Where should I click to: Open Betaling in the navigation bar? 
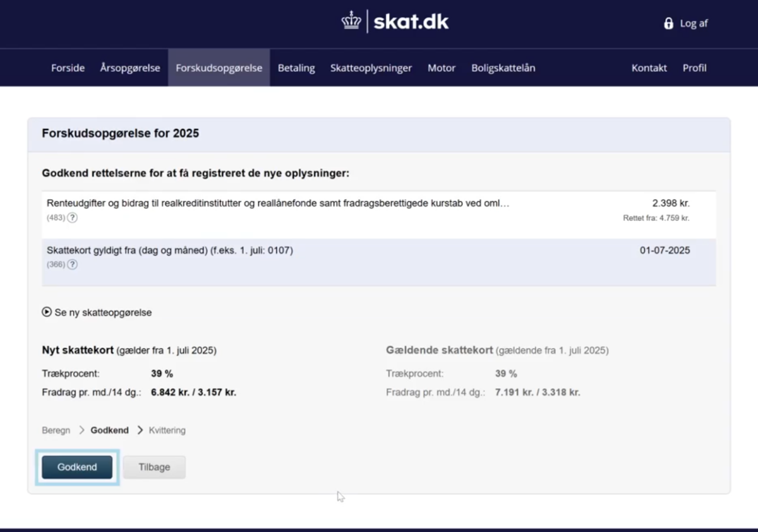(x=296, y=68)
